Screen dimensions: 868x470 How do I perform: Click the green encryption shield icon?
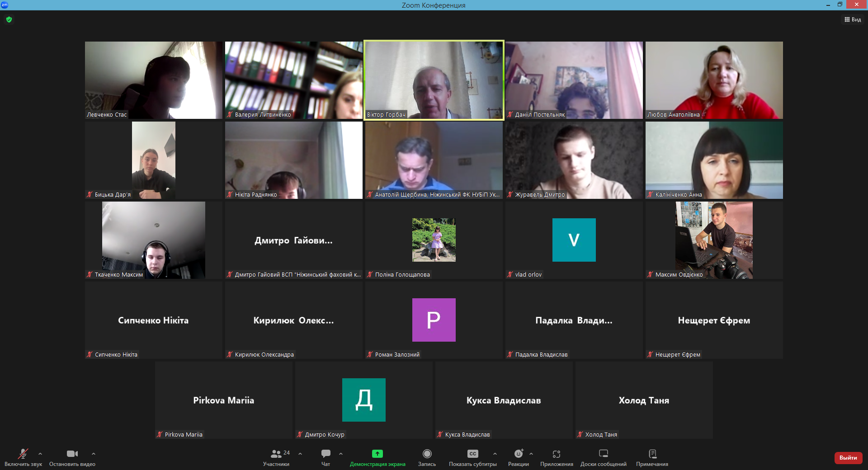point(9,19)
